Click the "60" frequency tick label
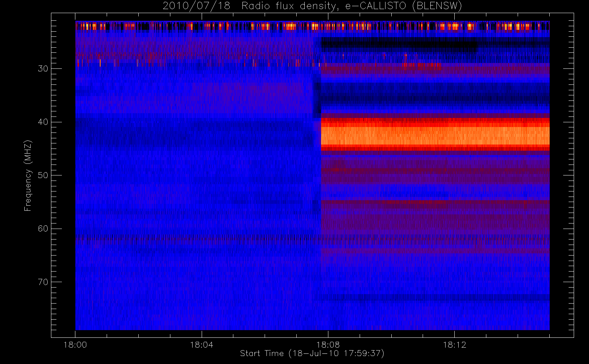Screen dimensions: 589x364 (43, 229)
